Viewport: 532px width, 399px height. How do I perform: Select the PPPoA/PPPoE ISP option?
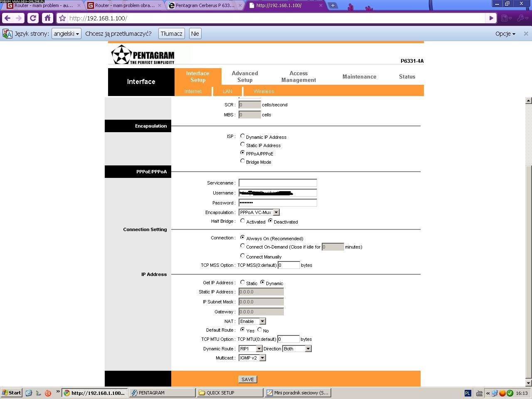click(242, 153)
